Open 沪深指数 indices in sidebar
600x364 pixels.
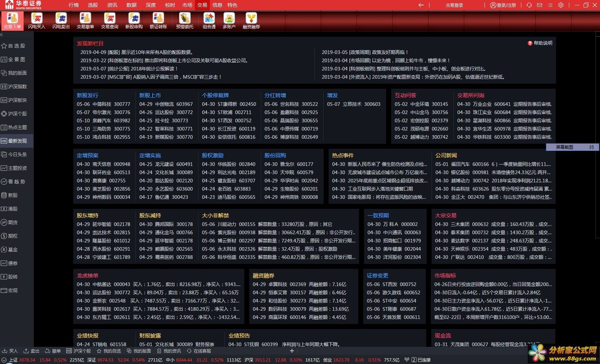(17, 87)
